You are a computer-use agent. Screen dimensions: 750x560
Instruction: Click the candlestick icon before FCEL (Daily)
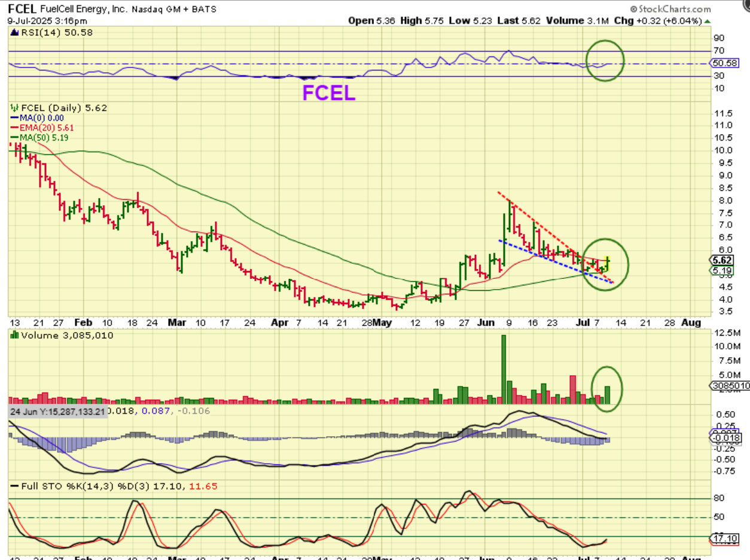click(x=14, y=108)
